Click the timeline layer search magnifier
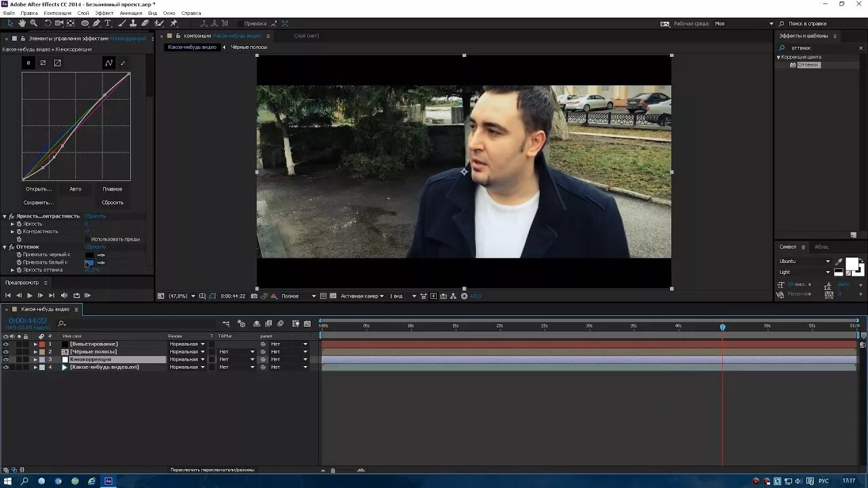 [x=62, y=323]
